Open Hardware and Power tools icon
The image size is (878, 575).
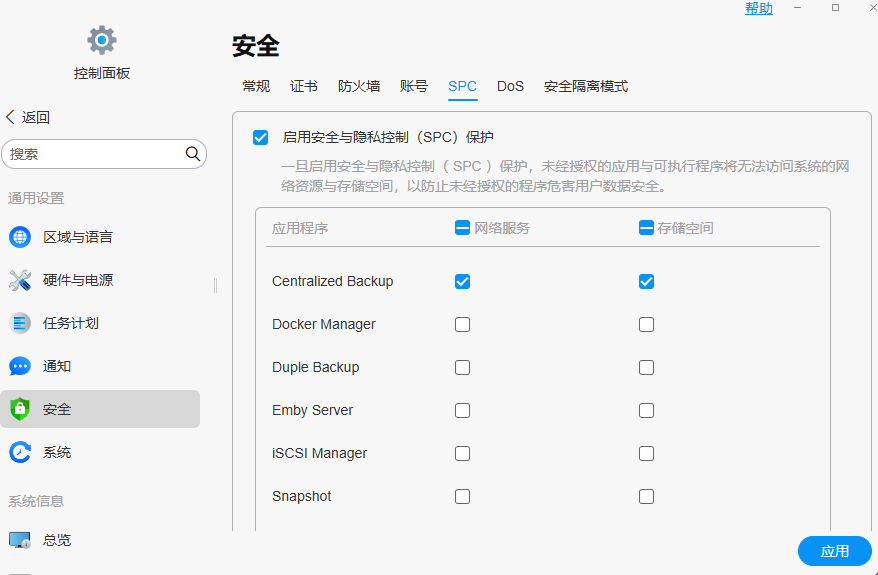click(20, 280)
